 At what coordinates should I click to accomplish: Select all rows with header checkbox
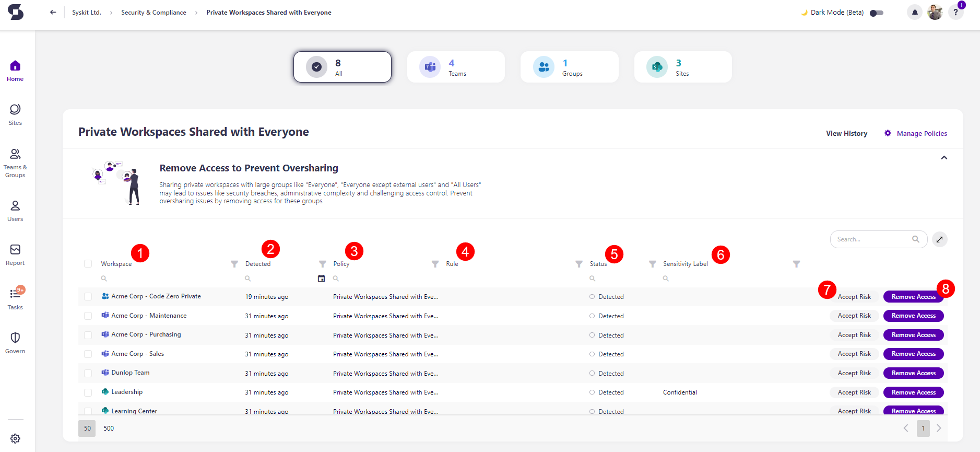tap(88, 263)
